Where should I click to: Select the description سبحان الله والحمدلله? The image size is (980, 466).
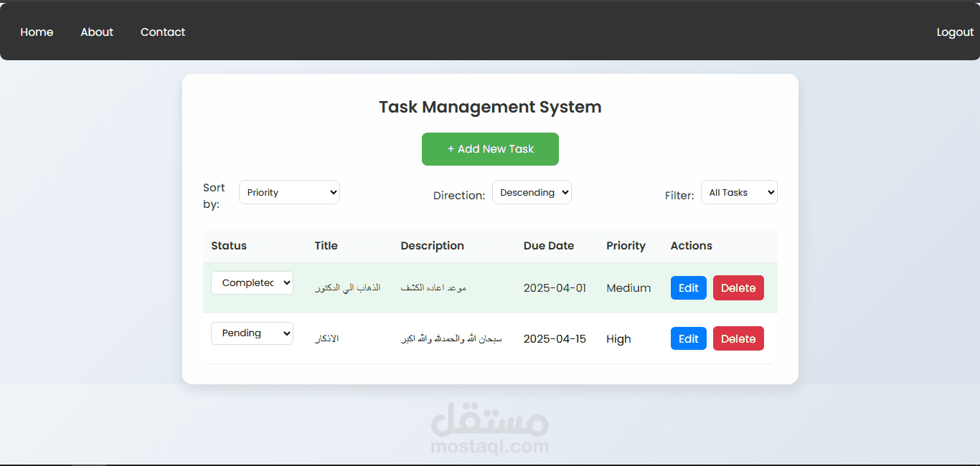(x=451, y=338)
